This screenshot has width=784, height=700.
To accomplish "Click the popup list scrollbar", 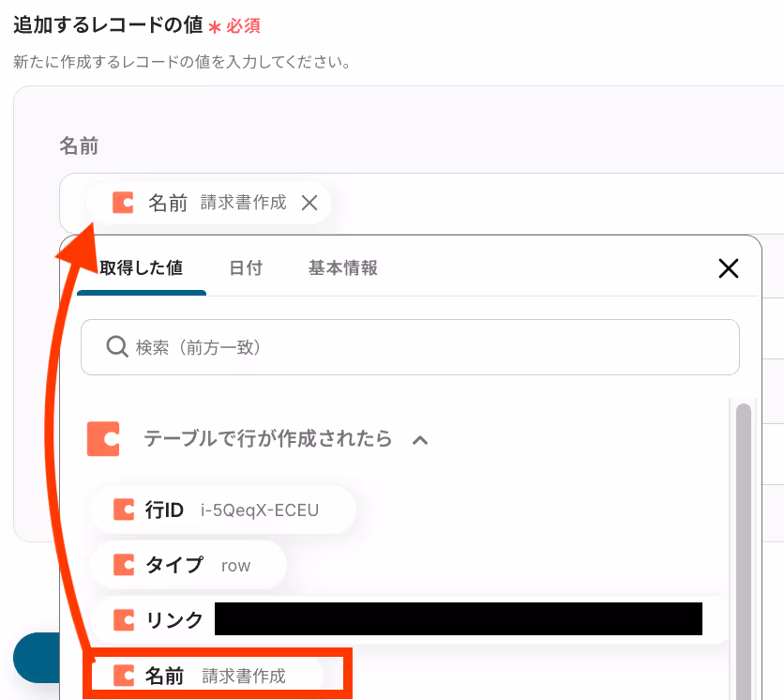I will tap(744, 551).
